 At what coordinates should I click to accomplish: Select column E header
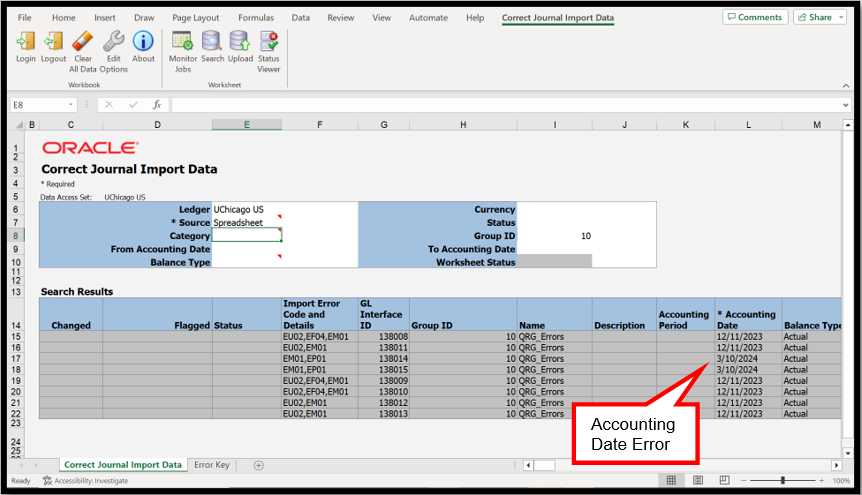click(x=247, y=125)
